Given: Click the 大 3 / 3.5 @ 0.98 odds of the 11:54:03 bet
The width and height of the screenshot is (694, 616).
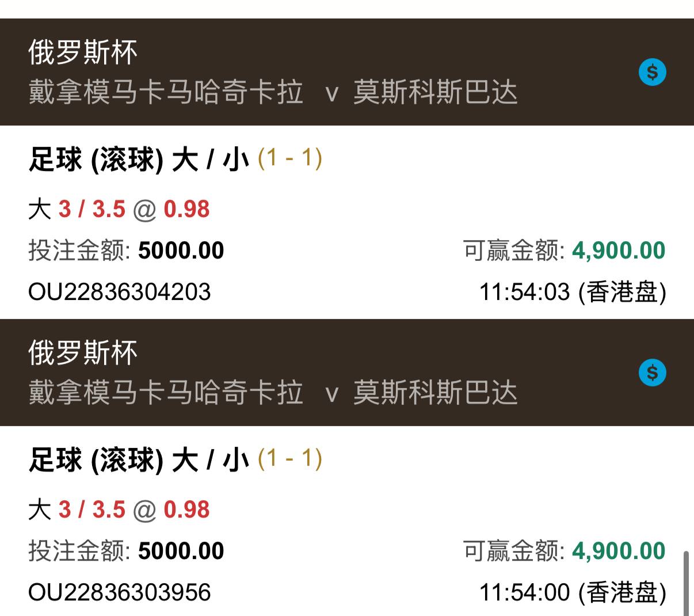Looking at the screenshot, I should click(x=119, y=209).
